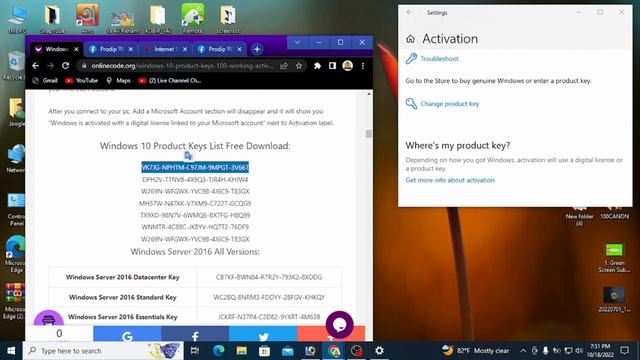Select the Control Panel desktop icon

tap(16, 209)
